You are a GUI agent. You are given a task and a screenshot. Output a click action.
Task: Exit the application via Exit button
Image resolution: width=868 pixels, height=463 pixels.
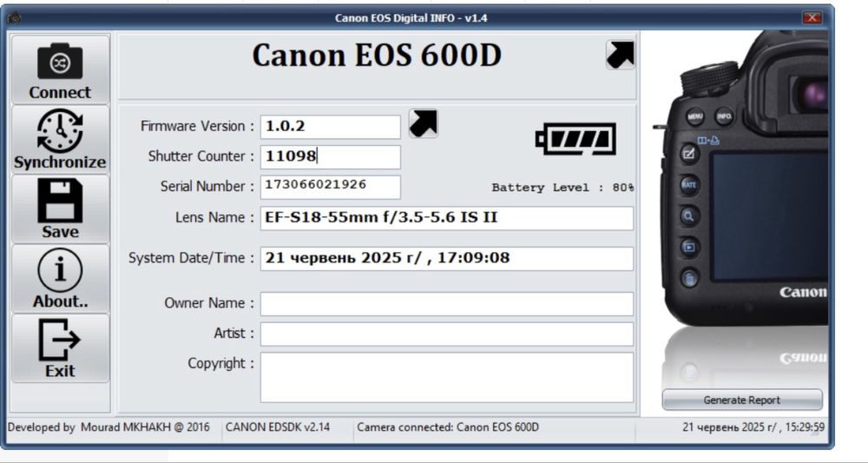(61, 348)
